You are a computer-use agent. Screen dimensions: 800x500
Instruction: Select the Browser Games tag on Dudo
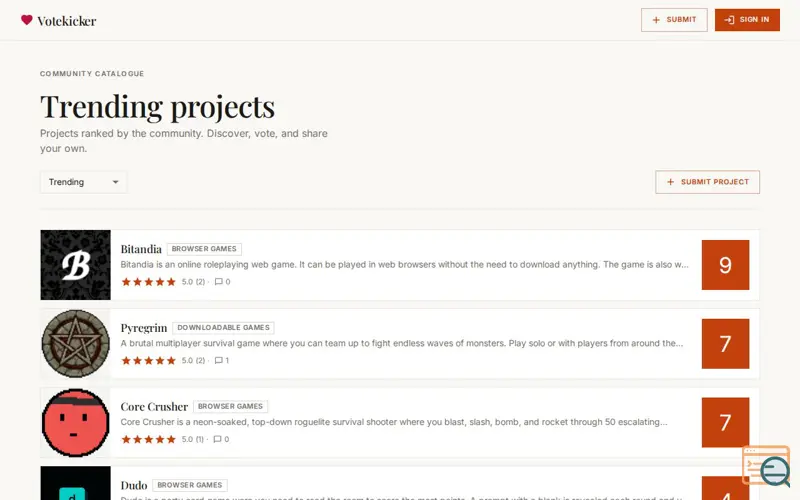[190, 485]
